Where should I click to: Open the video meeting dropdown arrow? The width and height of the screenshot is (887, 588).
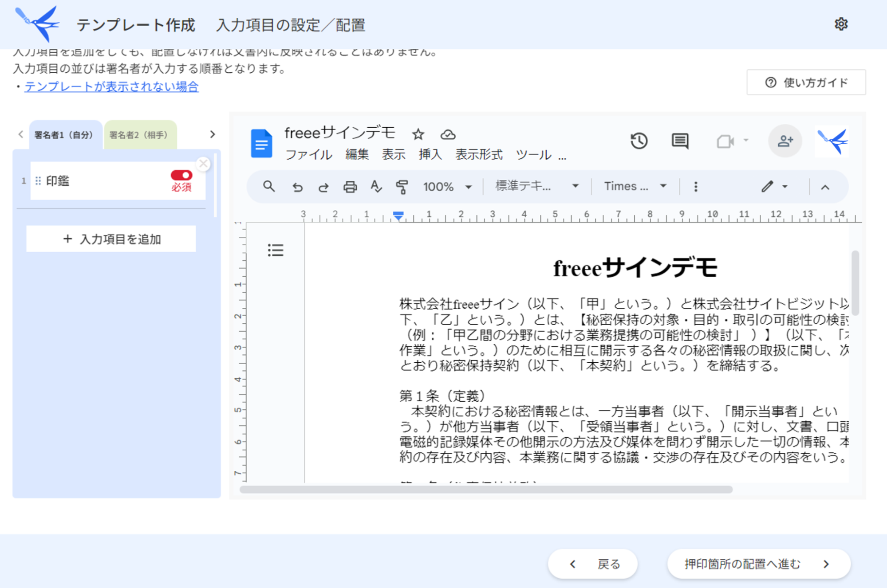click(x=746, y=141)
